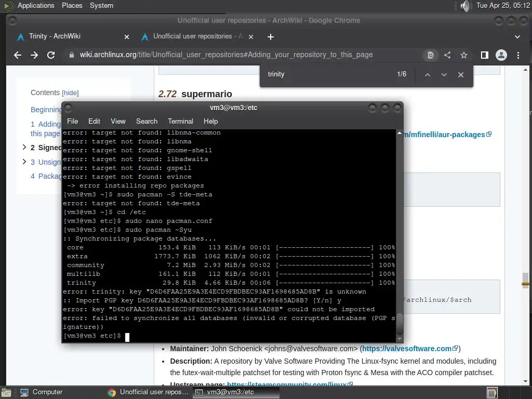Reload the ArchWiki page
This screenshot has width=532, height=399.
point(51,55)
